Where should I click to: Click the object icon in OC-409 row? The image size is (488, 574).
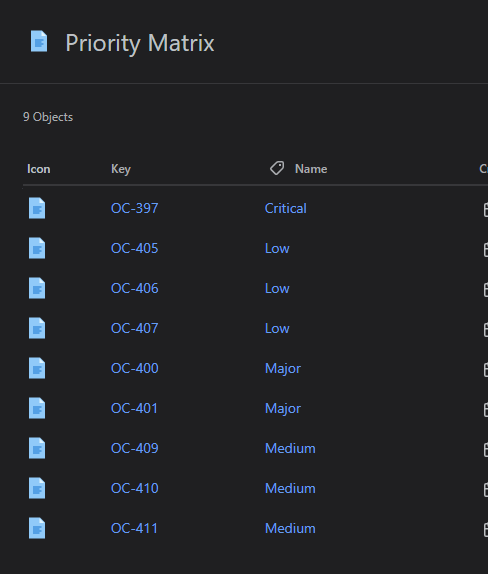[37, 448]
